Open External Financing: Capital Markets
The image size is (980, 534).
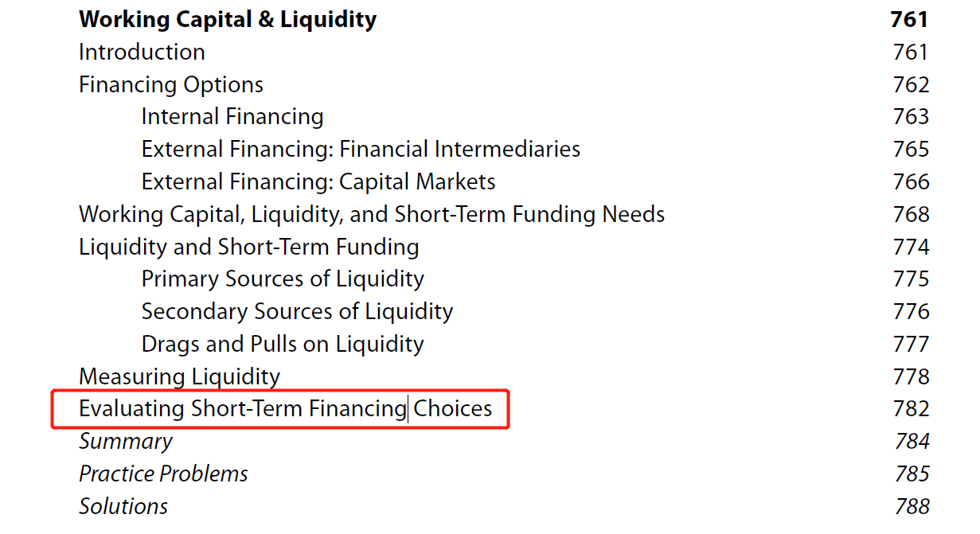tap(318, 182)
